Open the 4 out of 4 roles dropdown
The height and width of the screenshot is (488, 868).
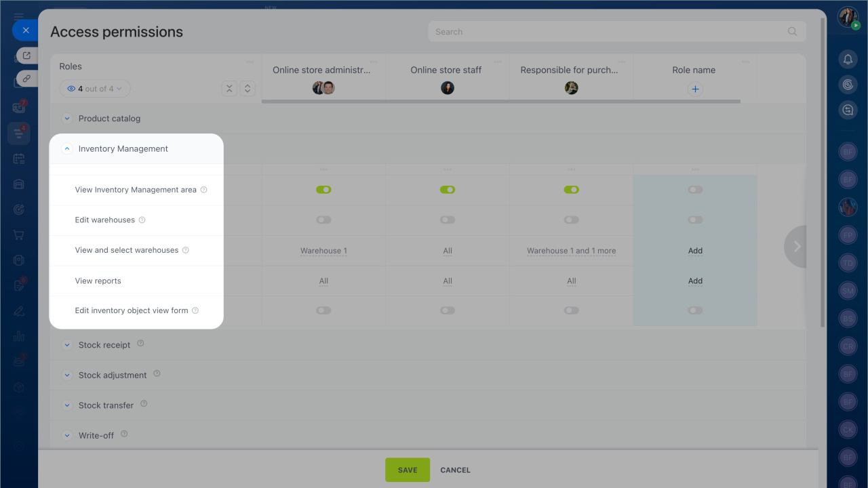pos(95,89)
